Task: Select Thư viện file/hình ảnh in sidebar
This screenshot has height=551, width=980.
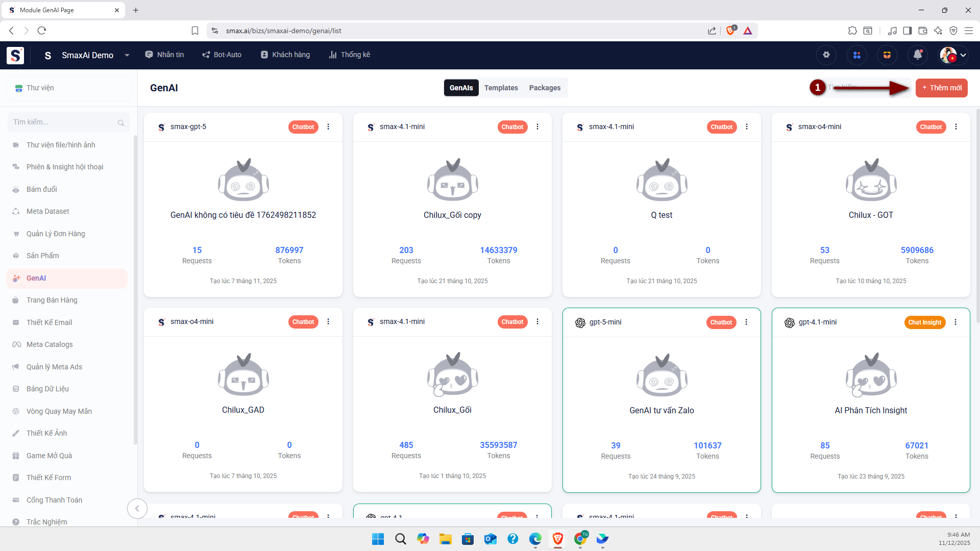Action: [61, 145]
